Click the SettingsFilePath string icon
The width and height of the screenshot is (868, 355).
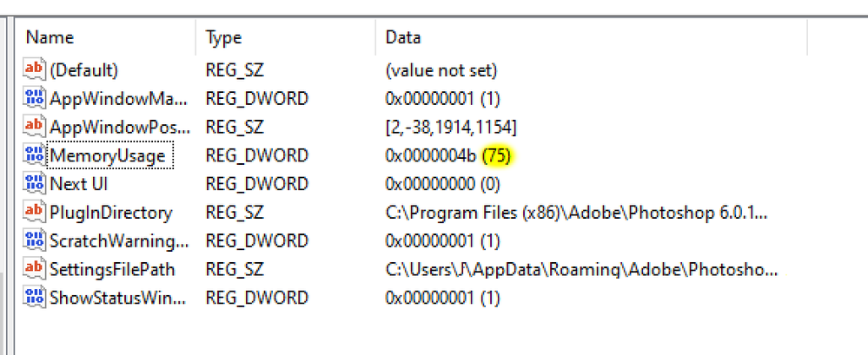35,269
